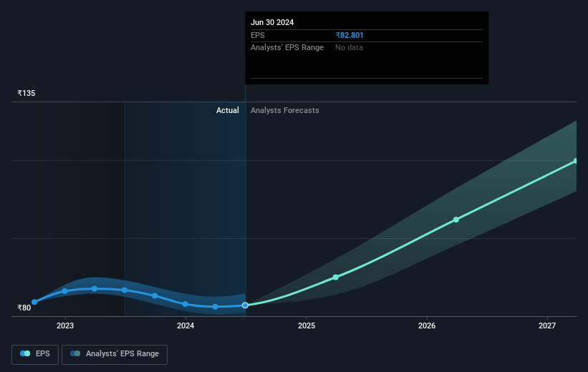Click the 'Analysts Forecasts' section label
Screen dimensions: 588x372
coord(285,110)
